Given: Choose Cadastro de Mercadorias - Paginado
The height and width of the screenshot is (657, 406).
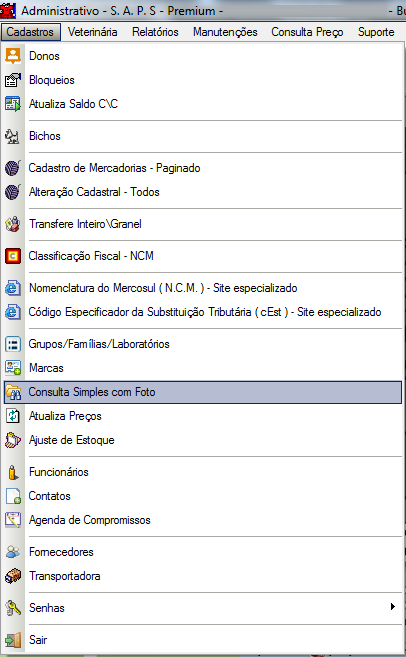Looking at the screenshot, I should point(203,168).
